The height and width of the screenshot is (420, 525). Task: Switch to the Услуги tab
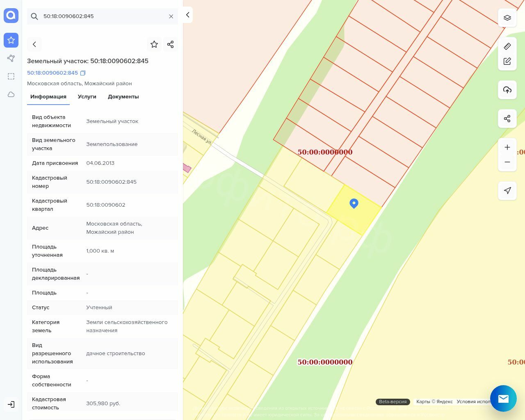click(x=87, y=97)
